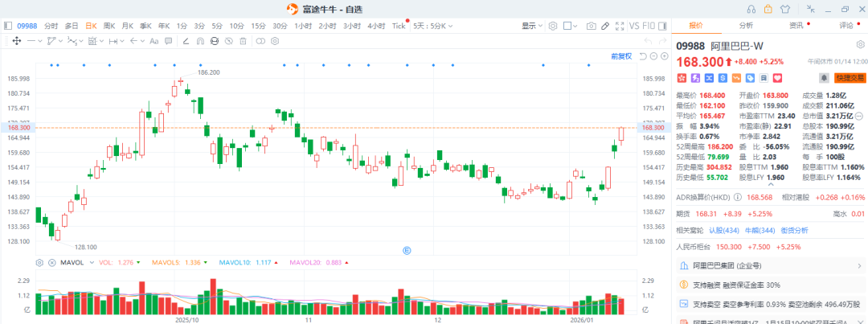Click the headset customer service icon
The height and width of the screenshot is (324, 868).
[x=751, y=8]
